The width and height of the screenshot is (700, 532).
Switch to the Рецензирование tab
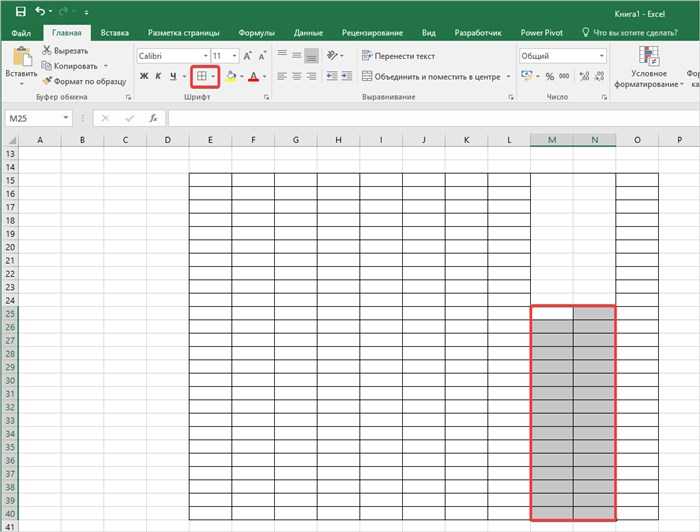pyautogui.click(x=372, y=33)
